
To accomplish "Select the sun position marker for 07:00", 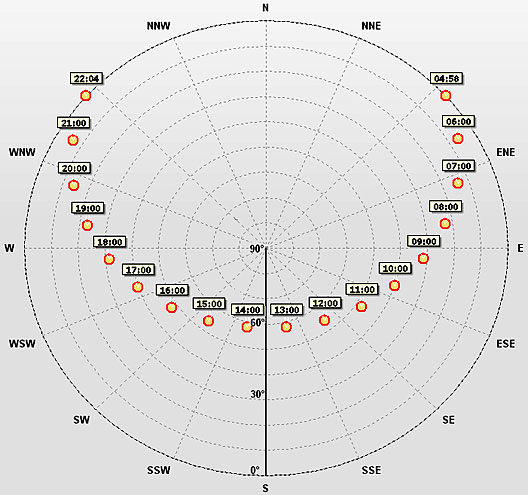I will (458, 183).
